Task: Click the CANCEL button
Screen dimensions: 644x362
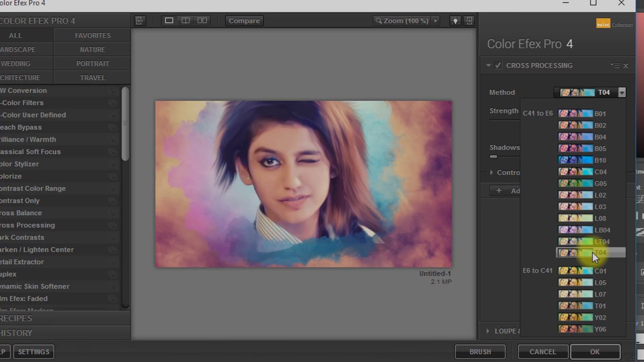Action: point(543,351)
